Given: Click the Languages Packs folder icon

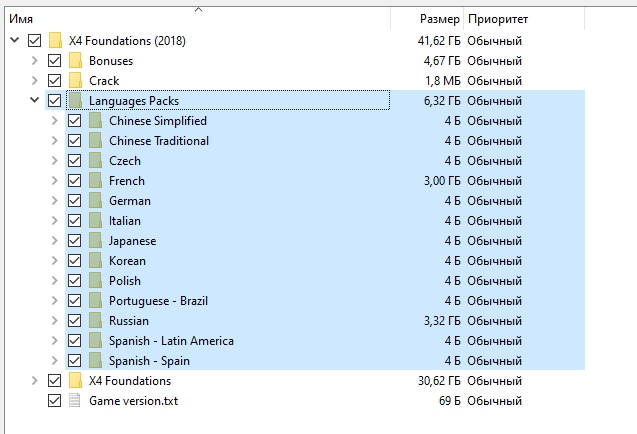Looking at the screenshot, I should (x=75, y=101).
